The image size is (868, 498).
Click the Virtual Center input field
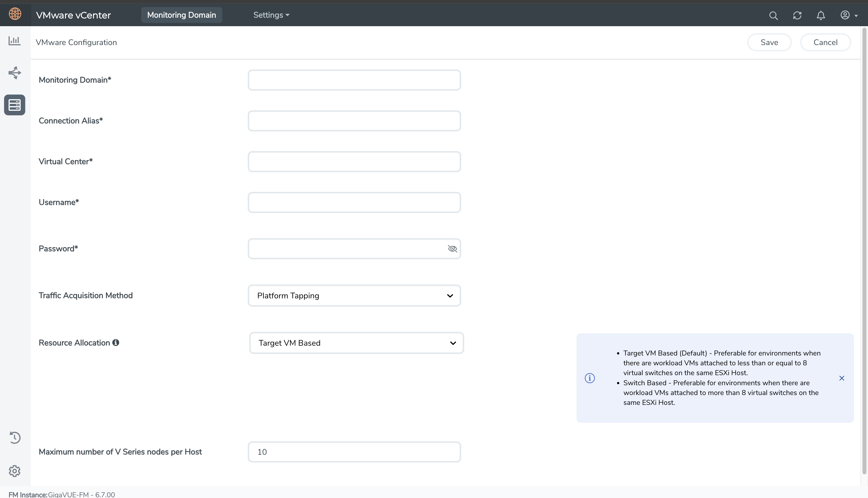point(354,161)
